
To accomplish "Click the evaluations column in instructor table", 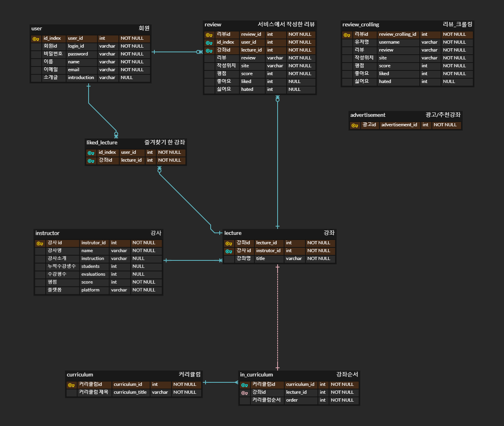I will 93,275.
